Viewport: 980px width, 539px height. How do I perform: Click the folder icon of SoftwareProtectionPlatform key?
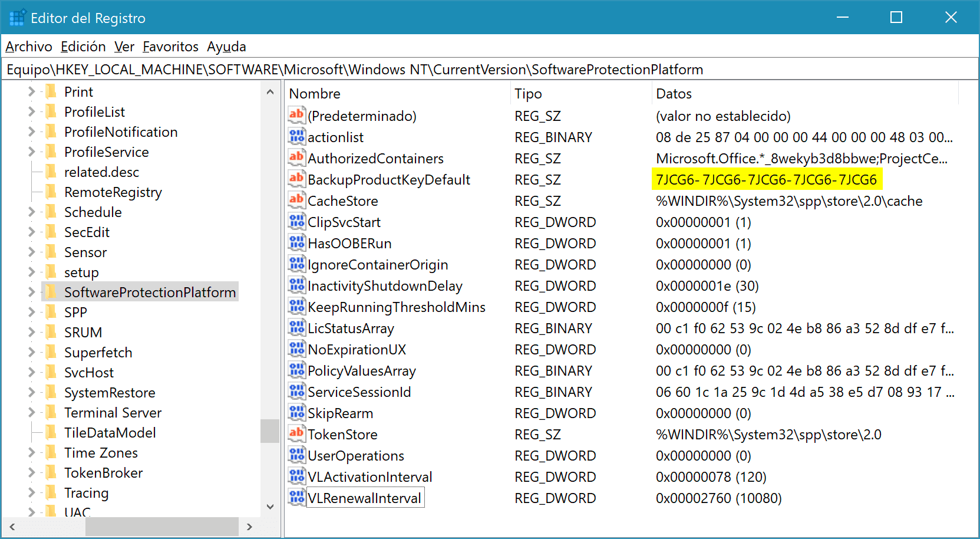click(51, 291)
